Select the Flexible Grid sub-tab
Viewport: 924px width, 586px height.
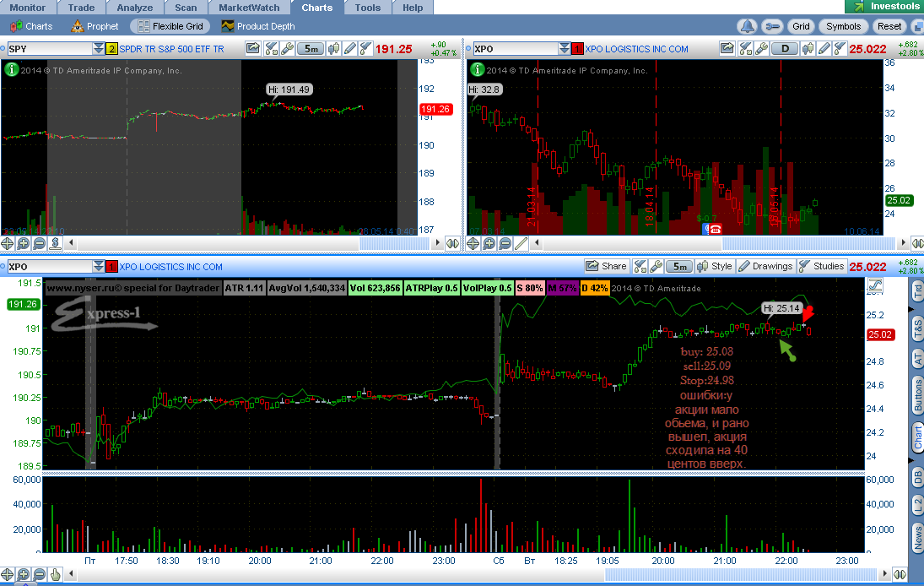coord(170,26)
